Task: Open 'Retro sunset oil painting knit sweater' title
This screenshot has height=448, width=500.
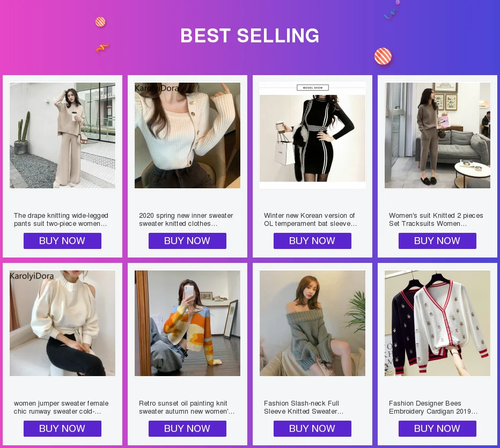Action: tap(187, 407)
